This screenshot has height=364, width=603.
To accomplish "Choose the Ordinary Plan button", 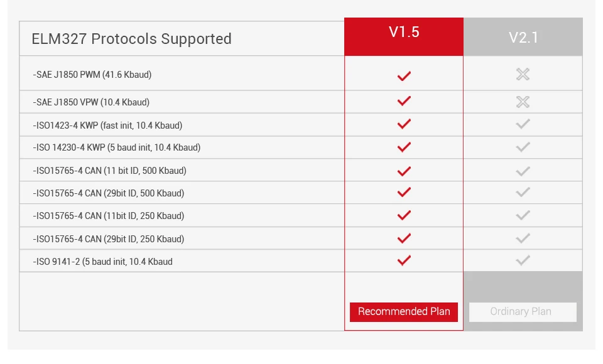I will coord(523,312).
